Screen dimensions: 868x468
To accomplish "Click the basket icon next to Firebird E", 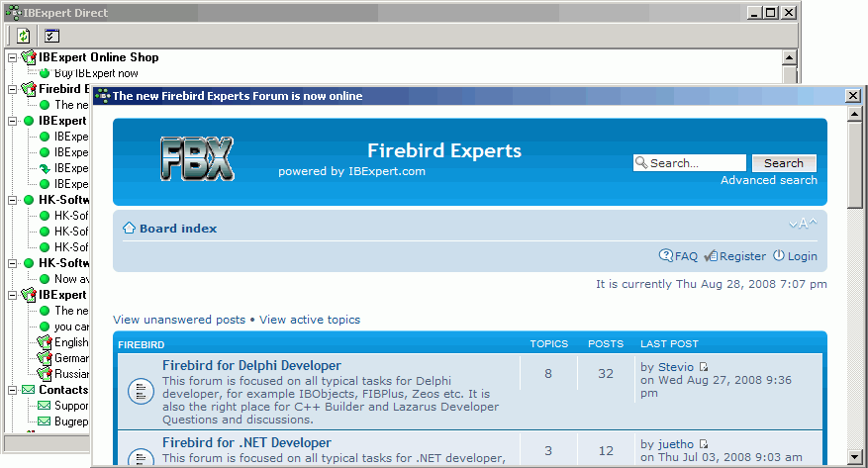I will point(29,88).
